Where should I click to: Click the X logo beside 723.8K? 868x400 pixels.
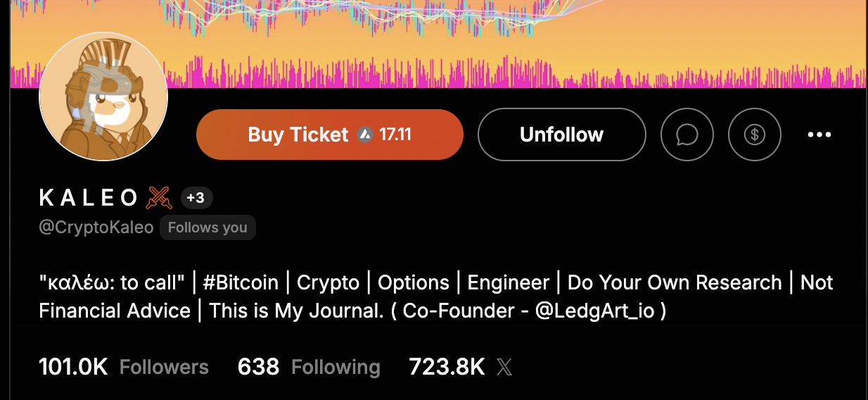point(504,367)
